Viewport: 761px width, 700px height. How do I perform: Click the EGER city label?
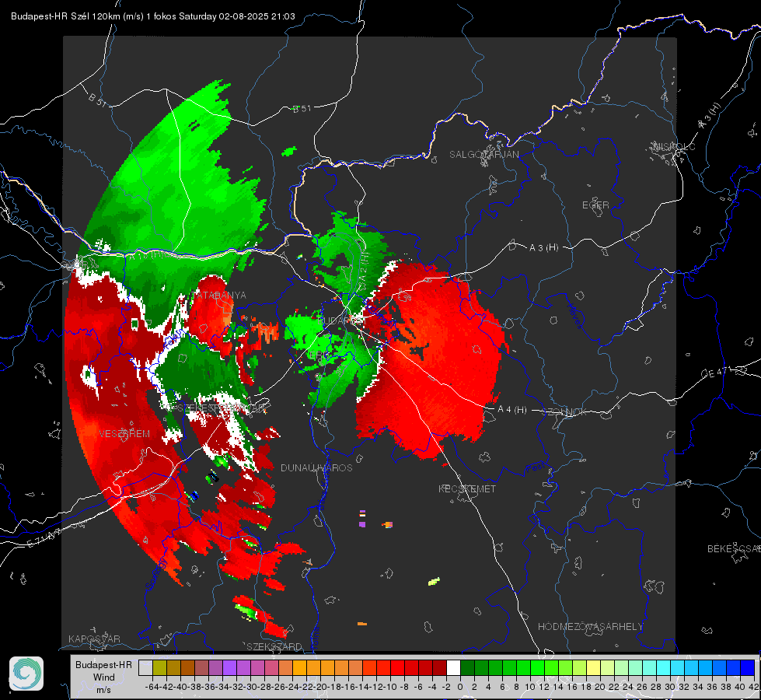point(595,205)
